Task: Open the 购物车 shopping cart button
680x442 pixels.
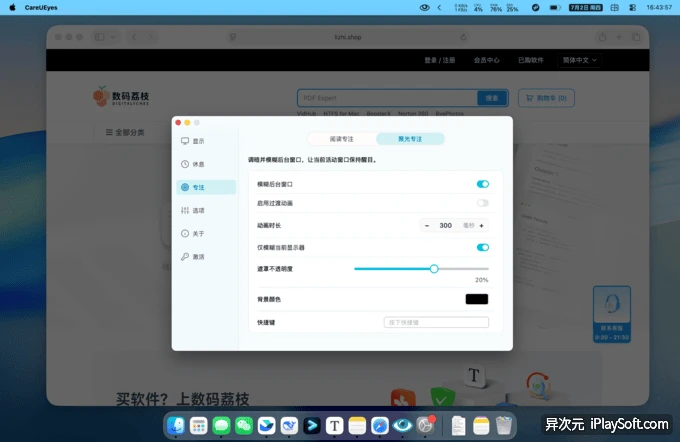Action: (546, 98)
